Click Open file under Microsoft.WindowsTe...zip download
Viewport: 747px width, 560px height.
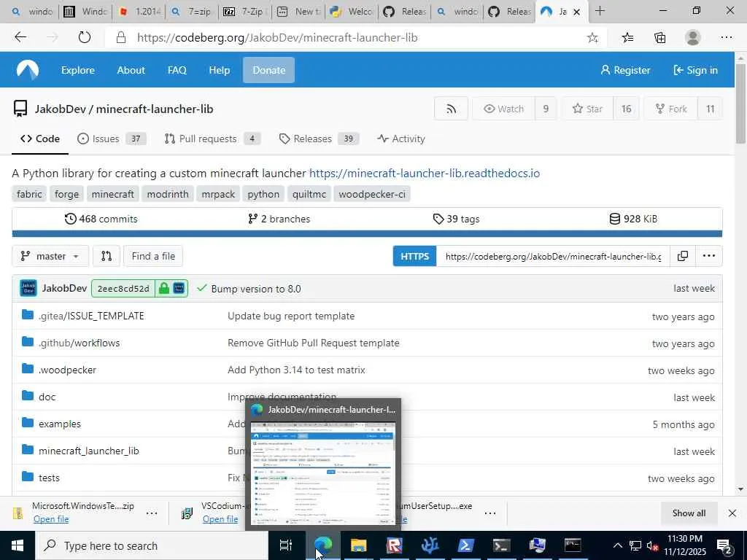(51, 519)
